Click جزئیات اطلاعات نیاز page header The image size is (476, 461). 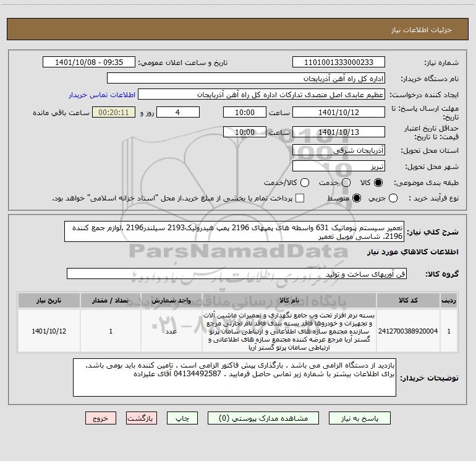pyautogui.click(x=421, y=30)
